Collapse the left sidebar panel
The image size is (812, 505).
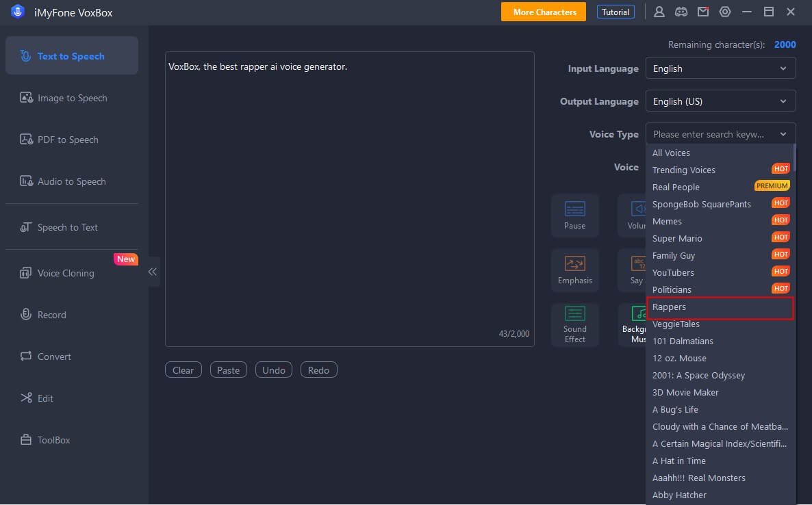pyautogui.click(x=152, y=272)
